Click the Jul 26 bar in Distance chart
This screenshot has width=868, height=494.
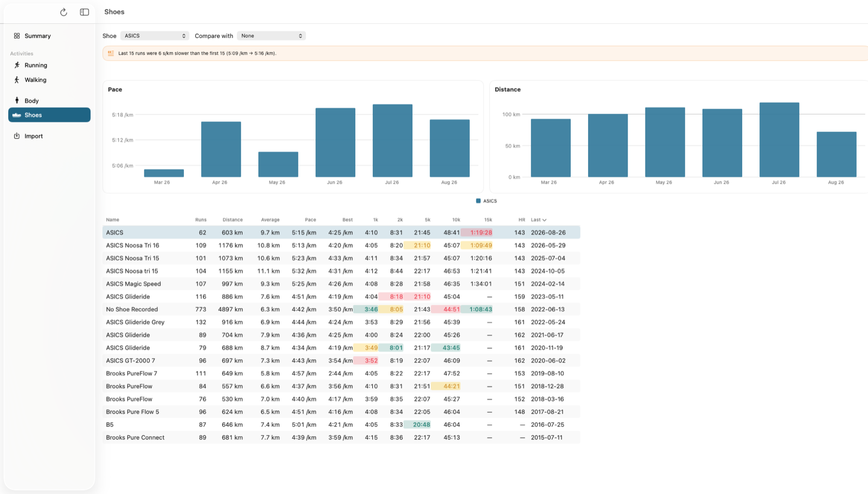(x=779, y=140)
